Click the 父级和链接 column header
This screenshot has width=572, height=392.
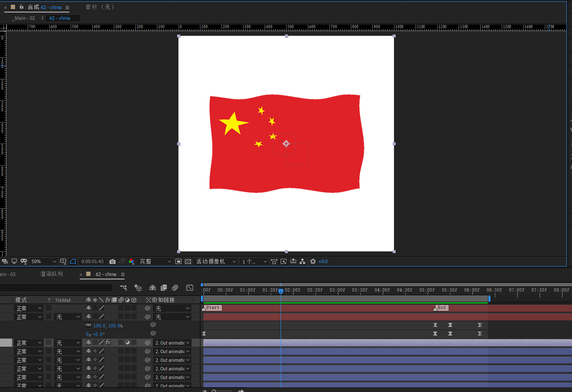click(160, 300)
